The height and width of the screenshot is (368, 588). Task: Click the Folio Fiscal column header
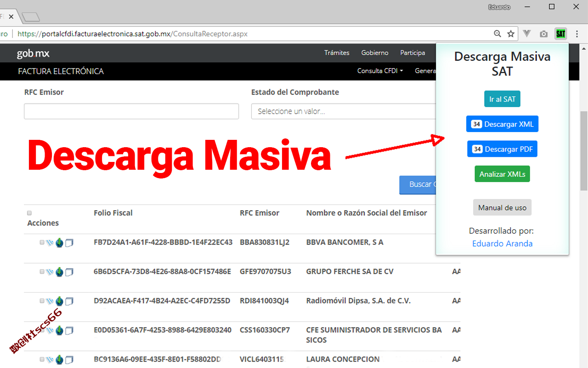tap(113, 213)
